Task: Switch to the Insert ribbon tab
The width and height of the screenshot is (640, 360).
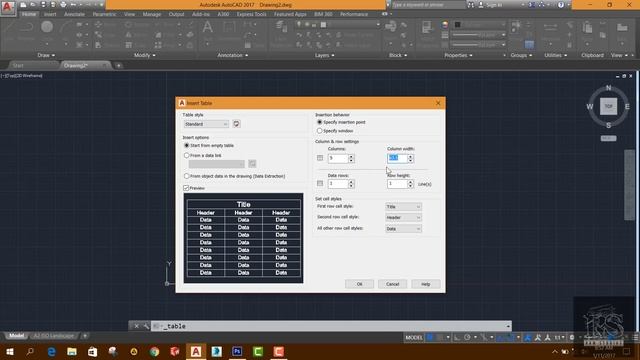Action: (50, 14)
